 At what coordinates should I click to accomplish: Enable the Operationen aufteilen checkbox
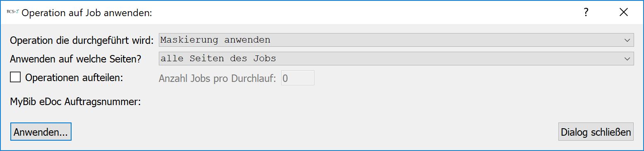pos(15,77)
